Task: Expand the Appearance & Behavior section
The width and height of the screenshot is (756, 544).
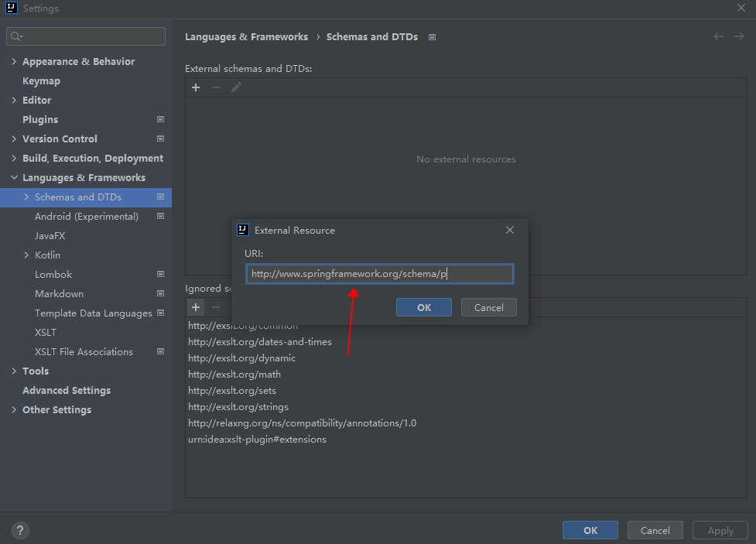Action: [x=14, y=62]
